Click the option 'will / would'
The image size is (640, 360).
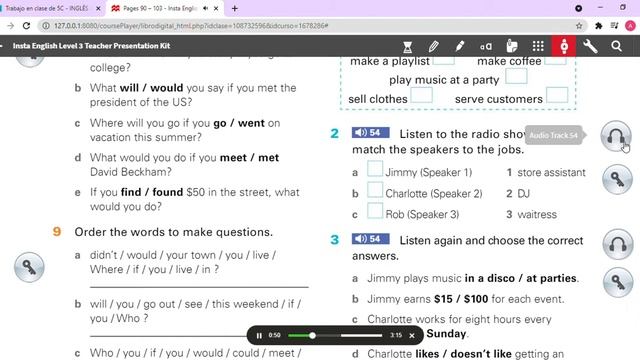click(151, 88)
